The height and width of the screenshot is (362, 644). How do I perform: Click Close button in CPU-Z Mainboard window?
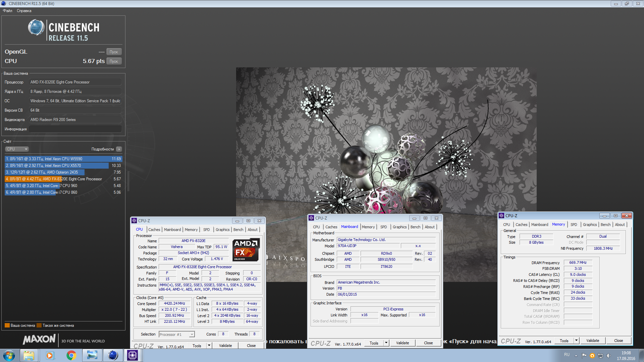(428, 343)
